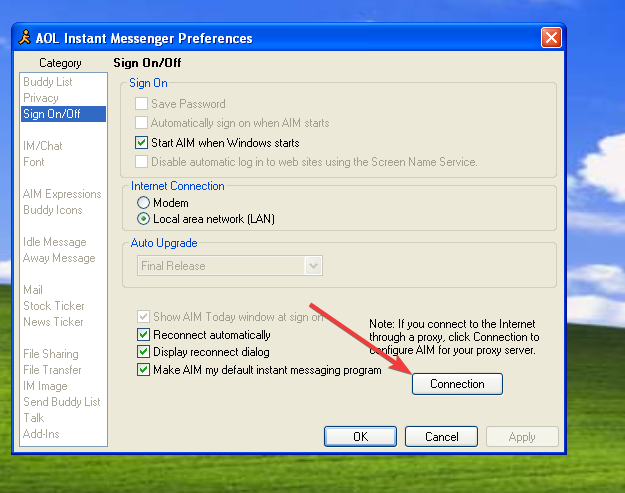
Task: Open Away Message category
Action: pyautogui.click(x=59, y=258)
